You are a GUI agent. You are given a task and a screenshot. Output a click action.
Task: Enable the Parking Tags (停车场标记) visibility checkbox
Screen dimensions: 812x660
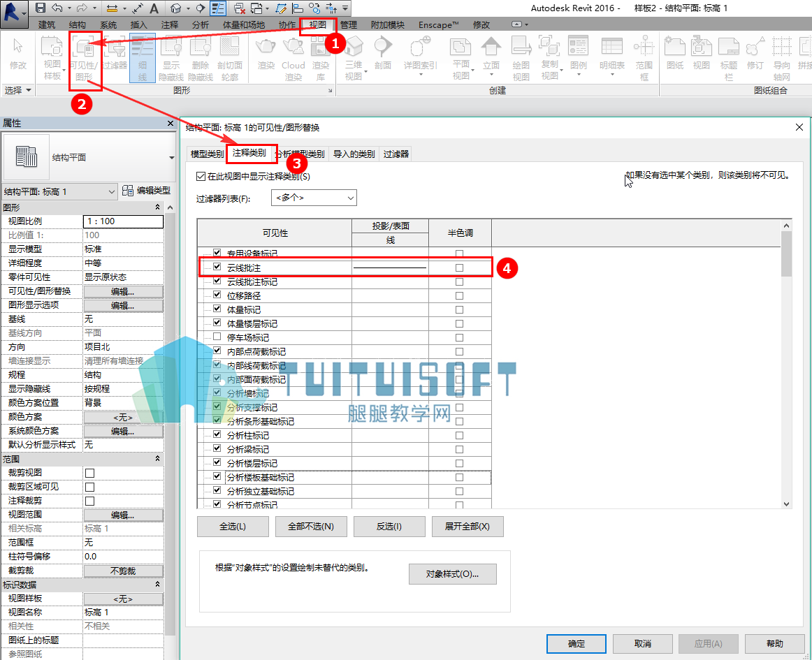tap(217, 337)
